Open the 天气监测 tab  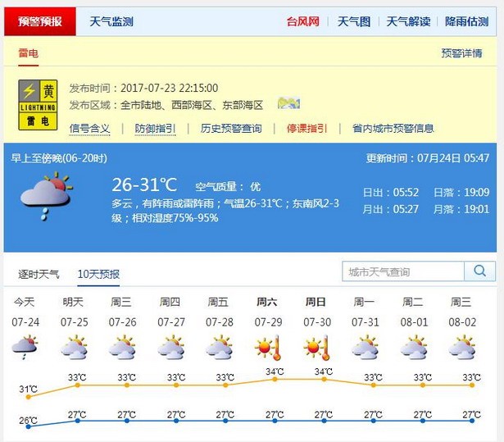click(x=111, y=22)
